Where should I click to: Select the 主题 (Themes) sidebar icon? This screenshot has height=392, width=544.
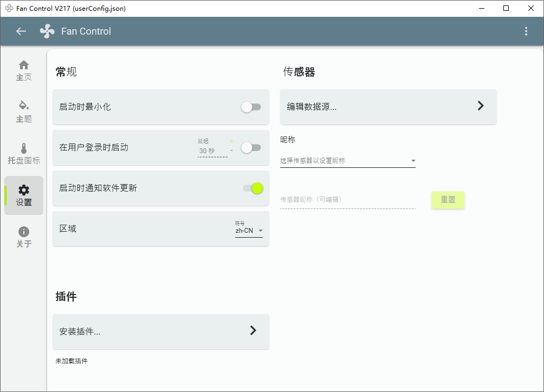[x=24, y=112]
